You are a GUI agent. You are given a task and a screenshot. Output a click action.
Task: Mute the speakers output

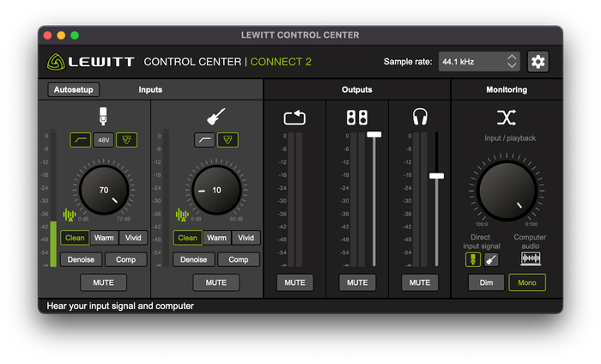pyautogui.click(x=357, y=282)
